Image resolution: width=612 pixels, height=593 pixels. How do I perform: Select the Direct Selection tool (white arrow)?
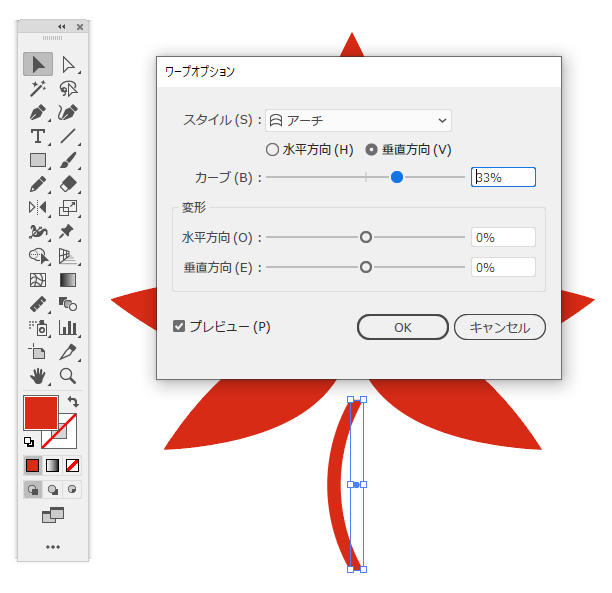(68, 64)
